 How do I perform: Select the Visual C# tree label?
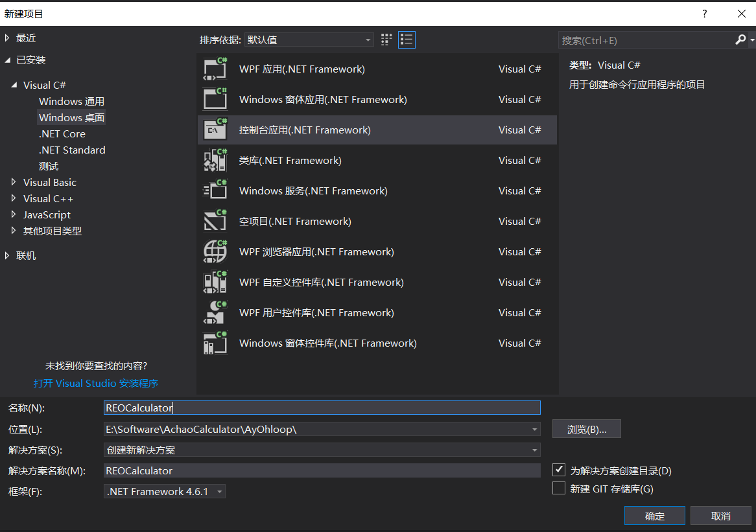pyautogui.click(x=44, y=85)
